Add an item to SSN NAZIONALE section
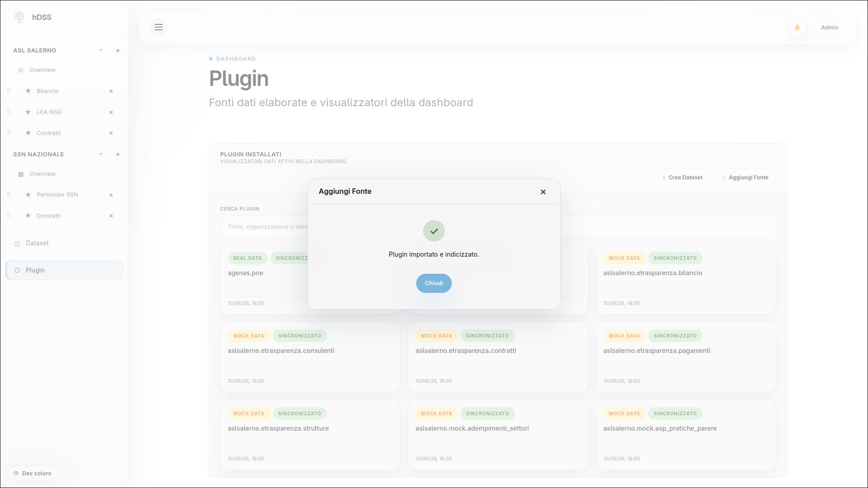This screenshot has height=488, width=868. point(118,155)
